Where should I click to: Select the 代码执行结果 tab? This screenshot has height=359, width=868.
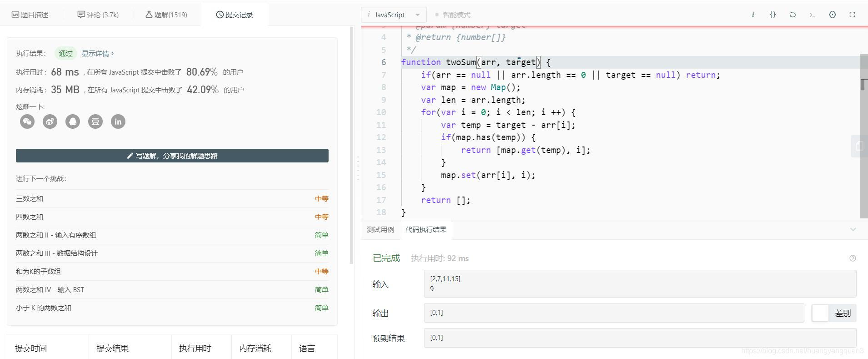point(426,229)
